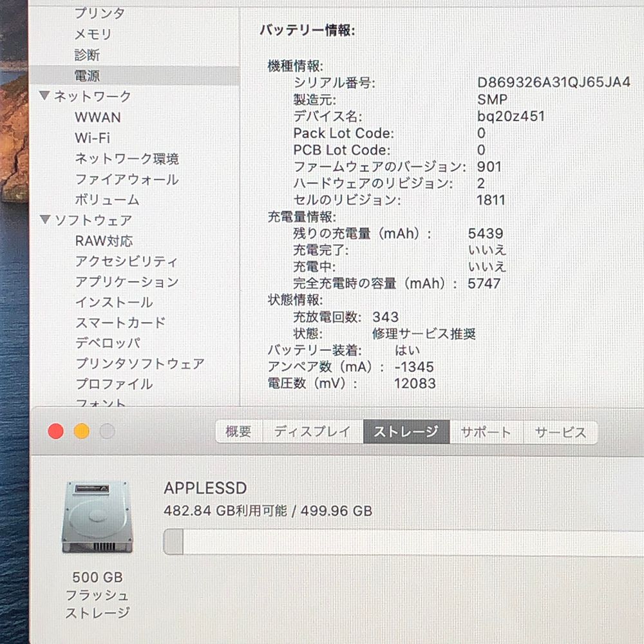The width and height of the screenshot is (644, 644).
Task: Select デベロッパ in the sidebar
Action: tap(108, 343)
